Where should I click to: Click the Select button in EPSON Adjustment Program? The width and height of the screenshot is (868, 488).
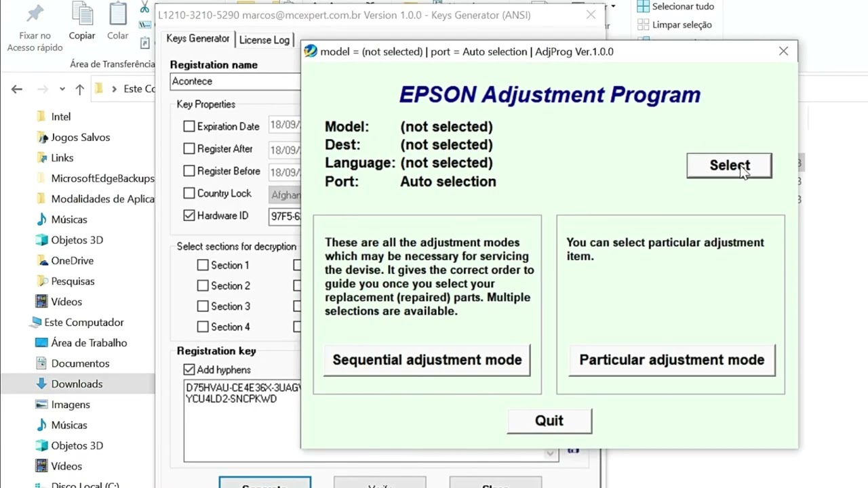[729, 165]
